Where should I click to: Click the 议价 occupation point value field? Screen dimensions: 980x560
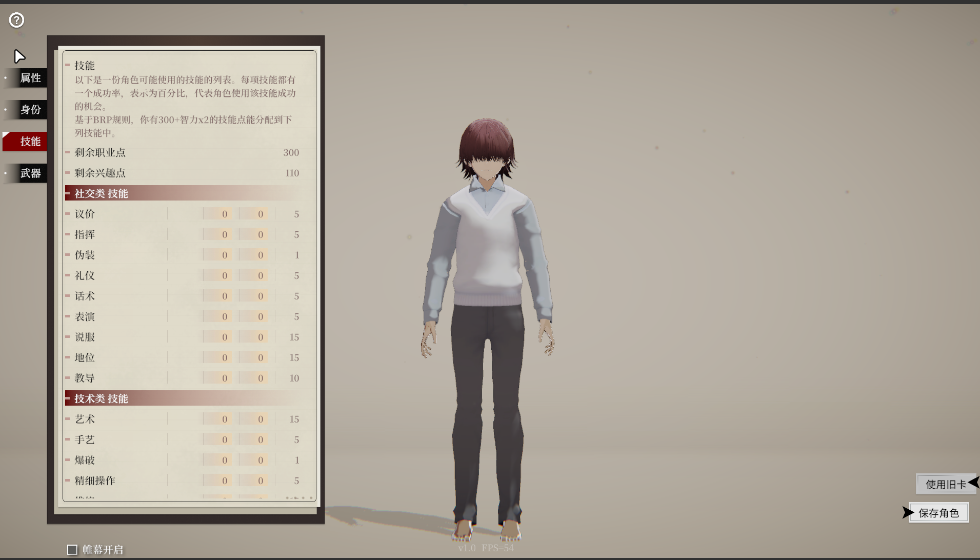(217, 214)
